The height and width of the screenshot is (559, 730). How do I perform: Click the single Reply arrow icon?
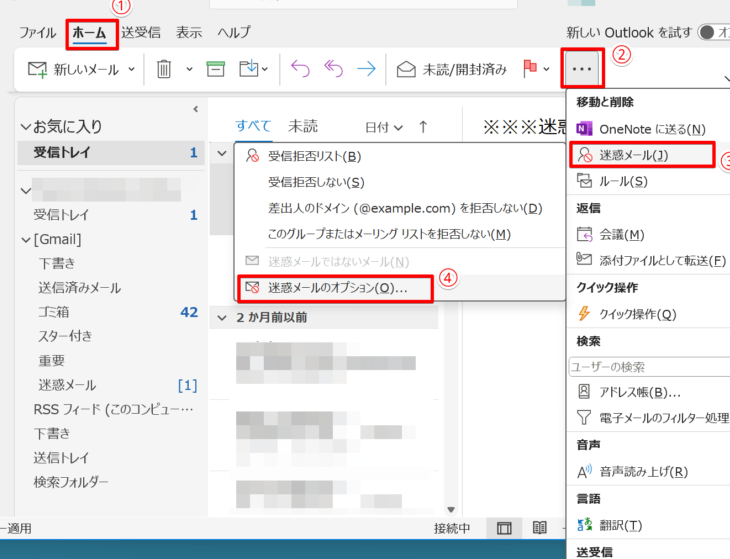pos(300,69)
